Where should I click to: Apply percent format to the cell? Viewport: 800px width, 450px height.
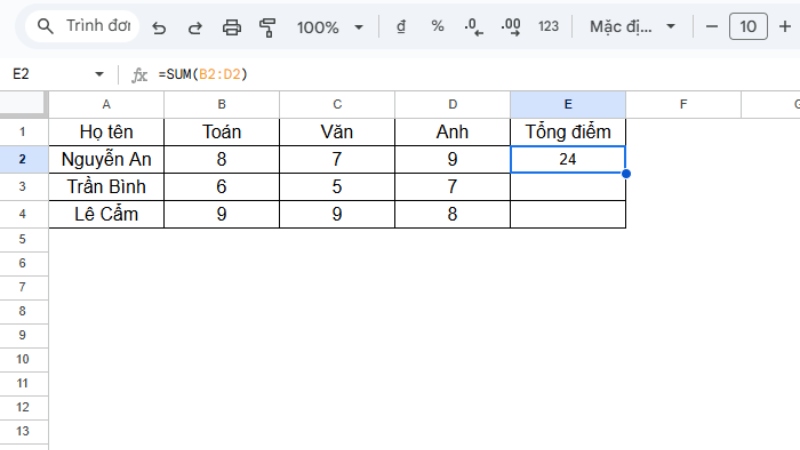point(437,26)
